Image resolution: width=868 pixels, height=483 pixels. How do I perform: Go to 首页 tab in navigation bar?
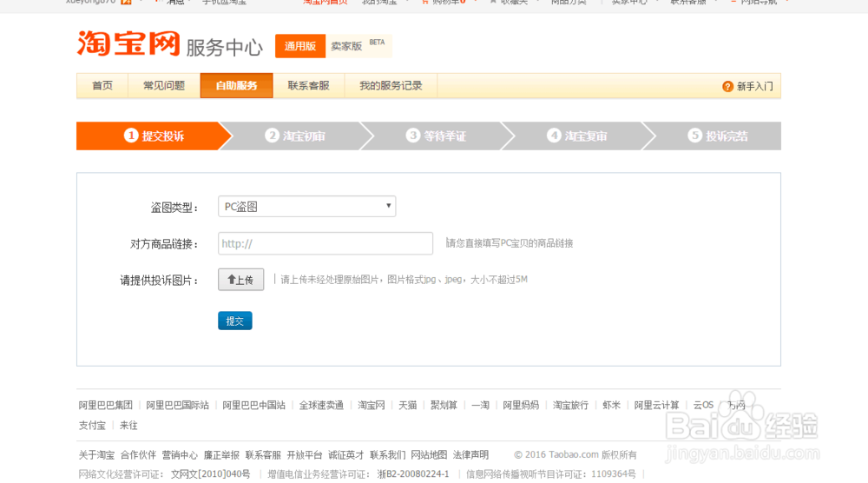coord(102,86)
